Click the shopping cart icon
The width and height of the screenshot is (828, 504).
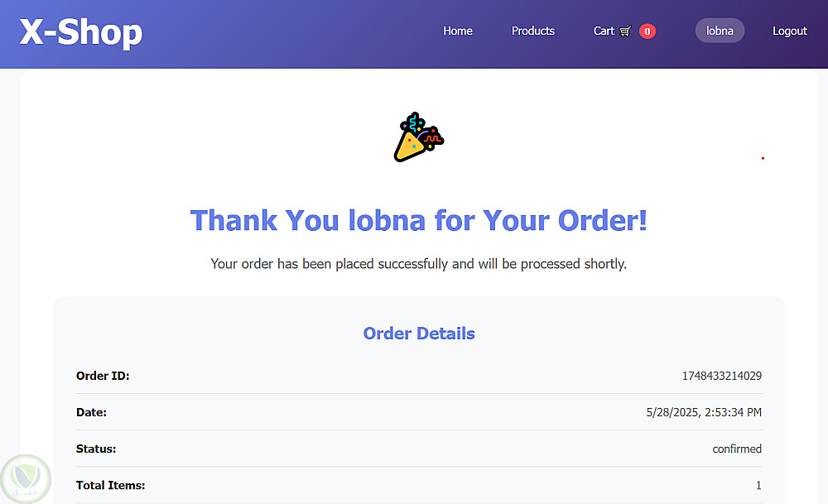(x=625, y=31)
